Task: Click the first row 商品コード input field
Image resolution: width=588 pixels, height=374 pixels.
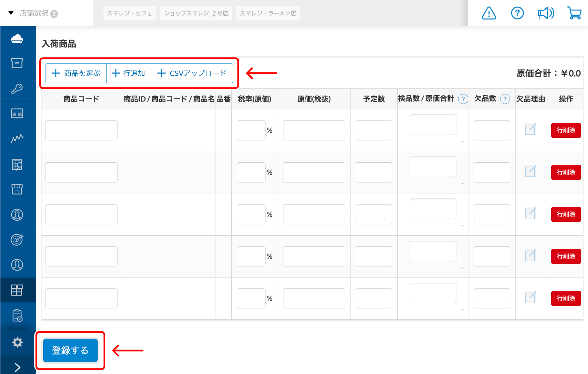Action: click(81, 130)
